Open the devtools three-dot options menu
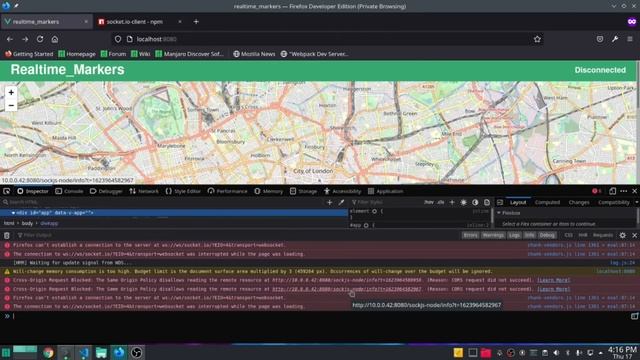Image resolution: width=640 pixels, height=360 pixels. (623, 191)
